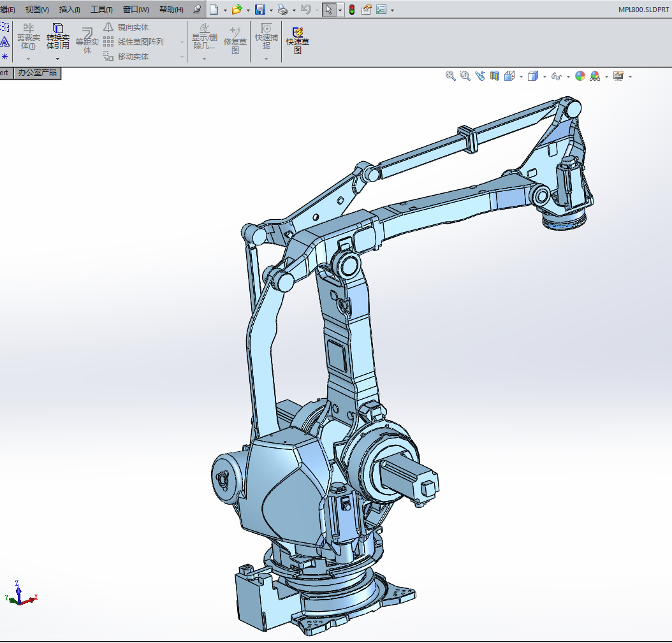
Task: Open the Section View tool
Action: (x=495, y=76)
